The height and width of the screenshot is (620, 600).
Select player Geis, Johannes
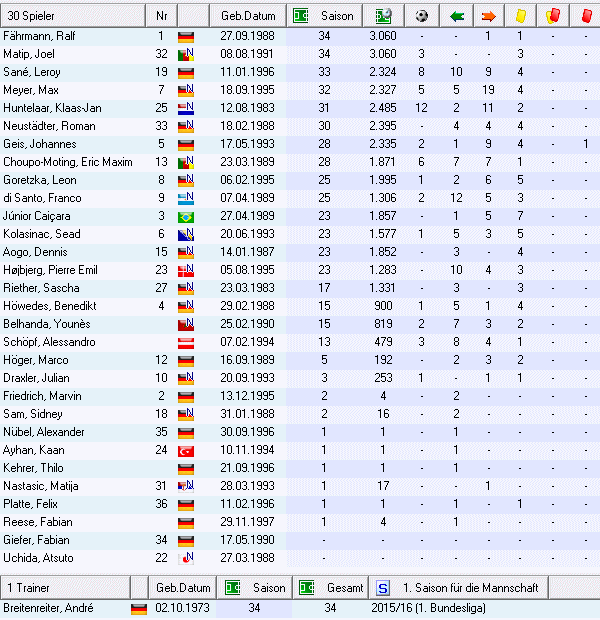[40, 144]
